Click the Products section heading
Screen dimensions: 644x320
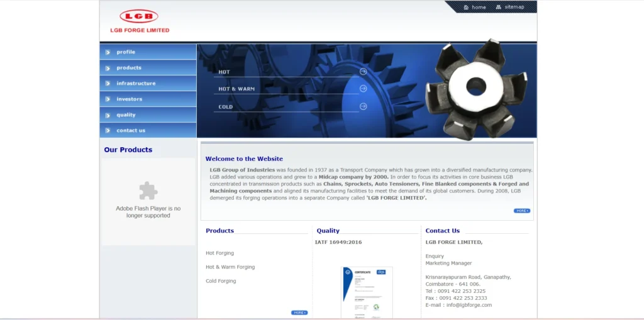click(x=219, y=231)
